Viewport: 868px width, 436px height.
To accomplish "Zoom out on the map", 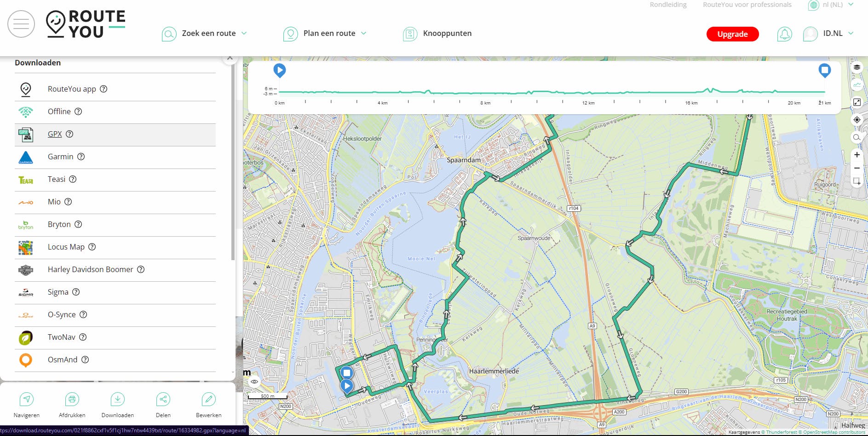I will tap(857, 168).
